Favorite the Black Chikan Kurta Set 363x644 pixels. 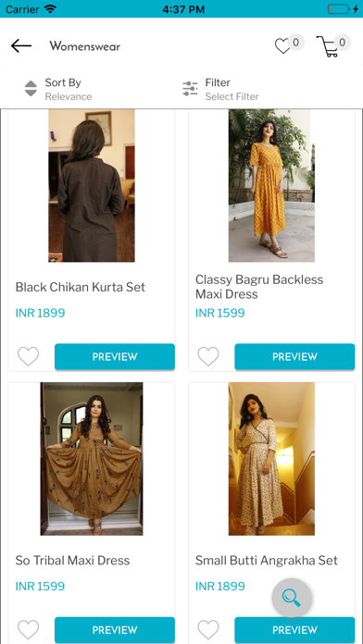[29, 356]
